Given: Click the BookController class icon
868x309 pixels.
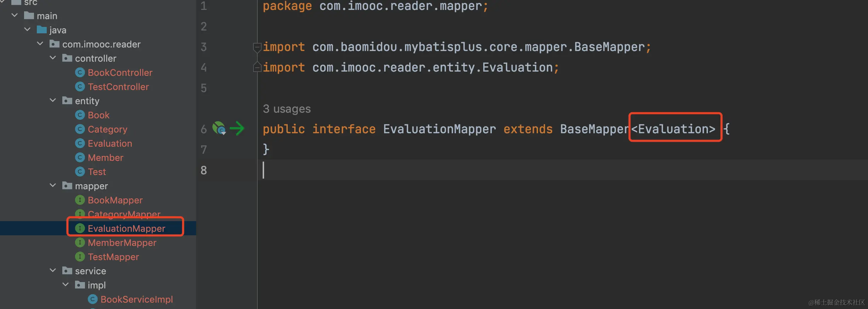Looking at the screenshot, I should [80, 73].
